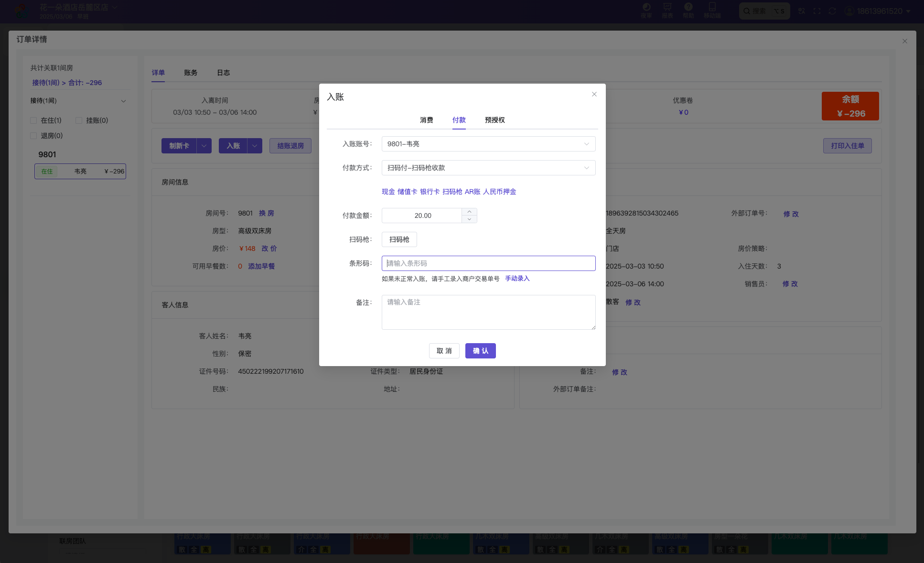Select the 韦亮 guest row in room 9801
The image size is (924, 563).
80,171
